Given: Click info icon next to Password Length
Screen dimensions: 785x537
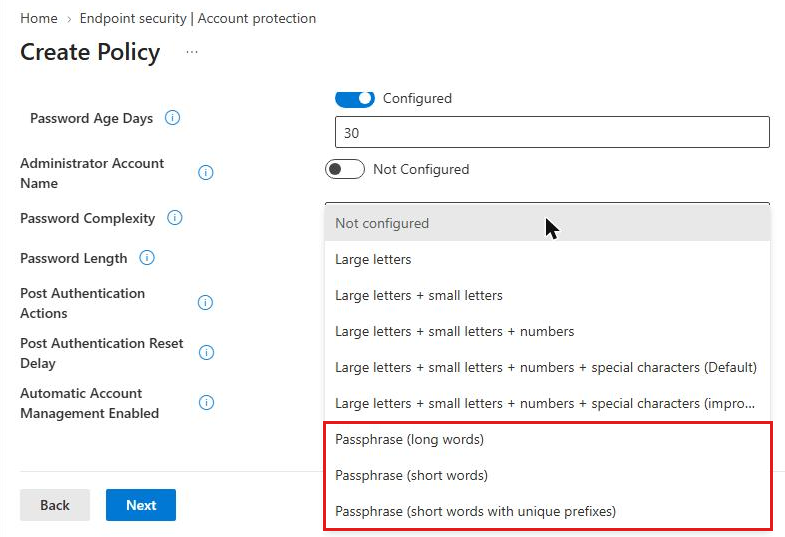Looking at the screenshot, I should coord(147,258).
